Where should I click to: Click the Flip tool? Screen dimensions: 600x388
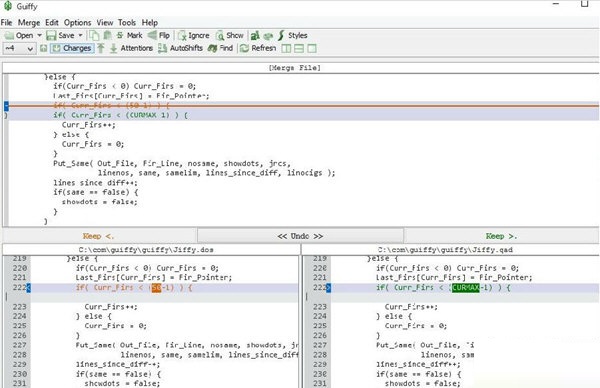(159, 36)
